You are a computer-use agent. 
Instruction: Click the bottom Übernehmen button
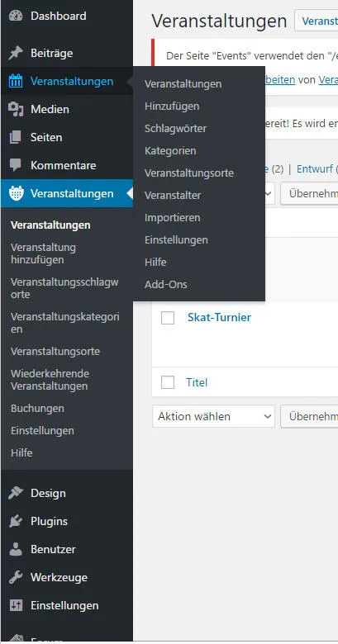pyautogui.click(x=309, y=416)
